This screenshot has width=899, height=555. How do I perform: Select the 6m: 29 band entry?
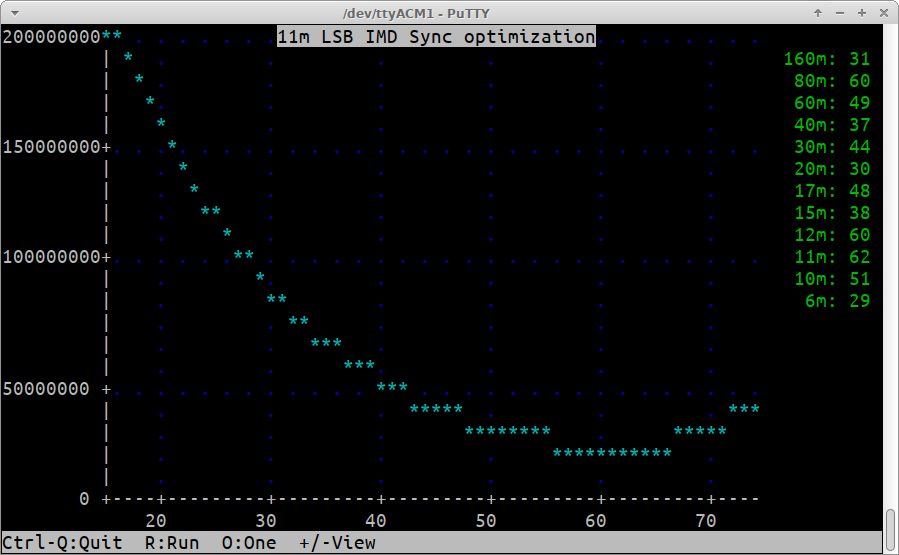837,301
